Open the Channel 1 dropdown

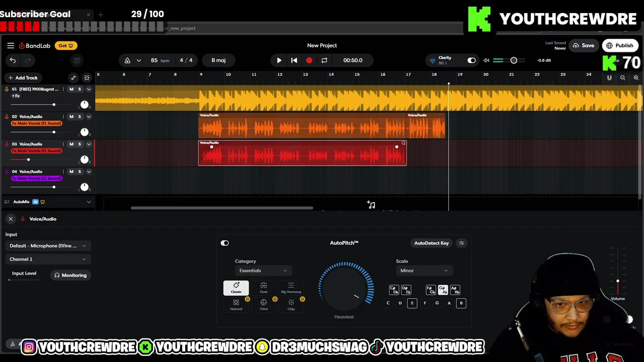(48, 259)
